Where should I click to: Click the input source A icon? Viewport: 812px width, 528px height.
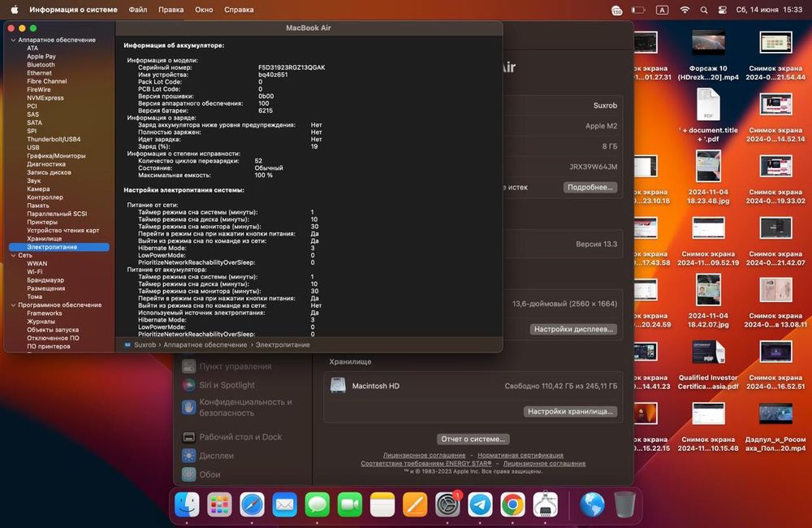[662, 10]
